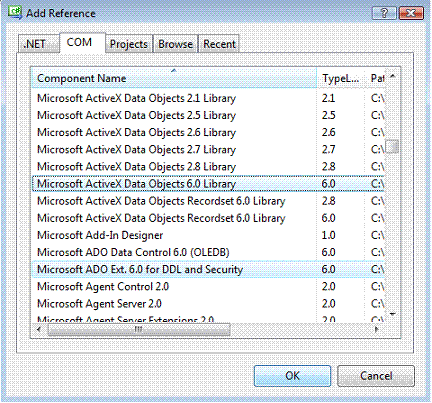Click the vertical scrollbar thumb

392,146
